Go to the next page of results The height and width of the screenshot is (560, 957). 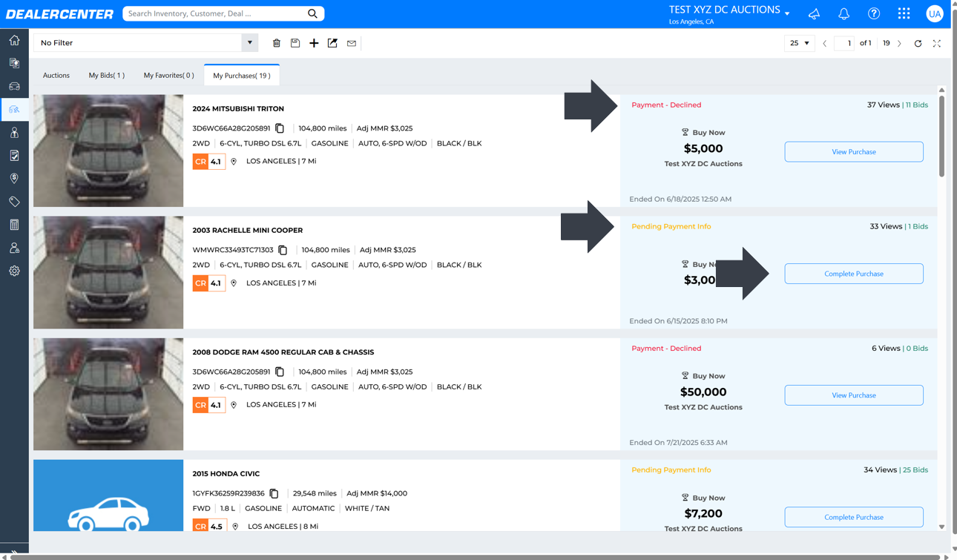pyautogui.click(x=899, y=43)
